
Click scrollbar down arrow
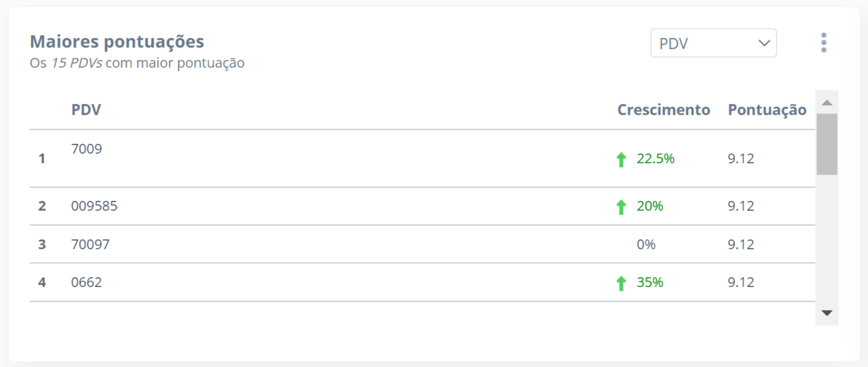827,313
